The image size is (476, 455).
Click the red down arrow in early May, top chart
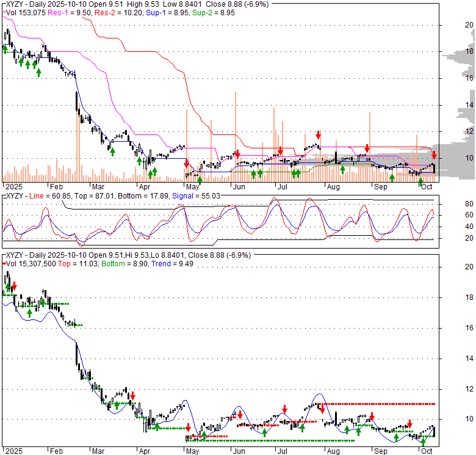click(187, 162)
